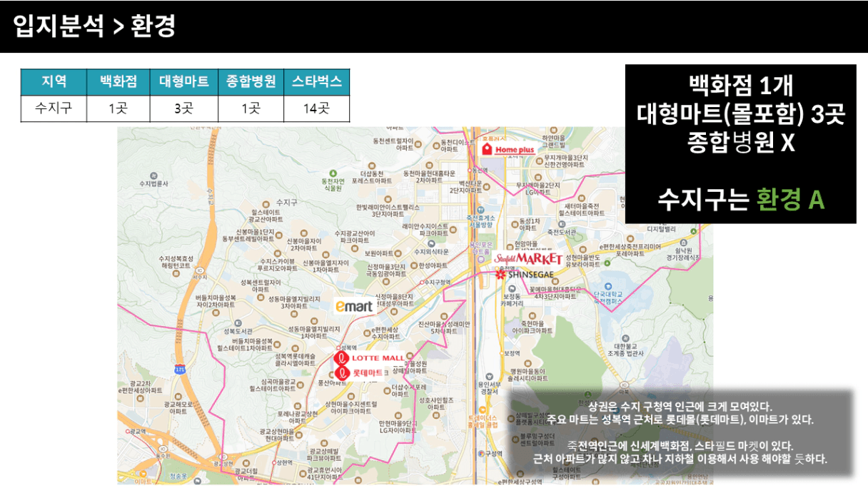Click the route 171 highway shield on the map

[x=180, y=370]
